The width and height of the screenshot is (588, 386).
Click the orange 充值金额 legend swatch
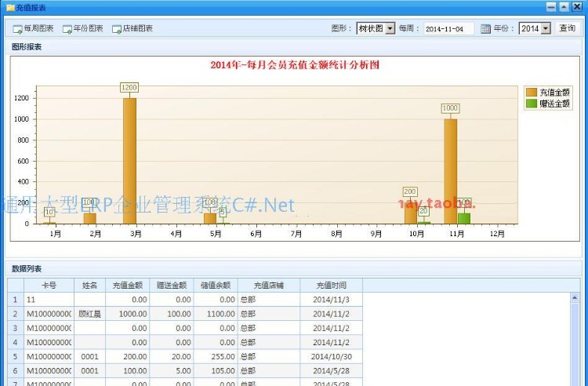pyautogui.click(x=532, y=93)
